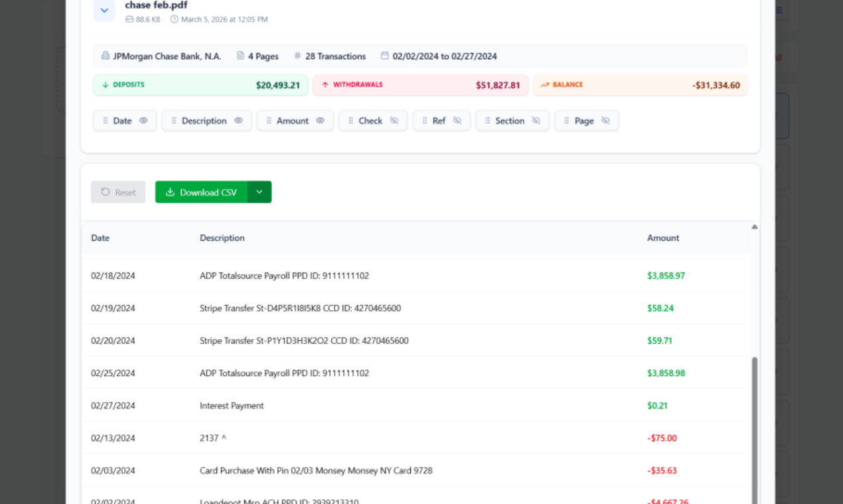
Task: Enable the Page column with its crossed-eye icon
Action: [x=605, y=121]
